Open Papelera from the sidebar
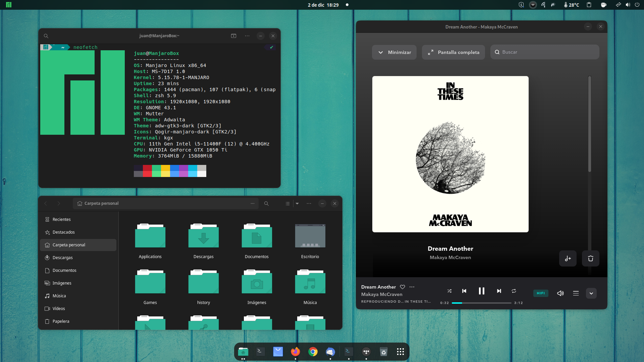Screen dimensions: 644x362 click(x=78, y=321)
